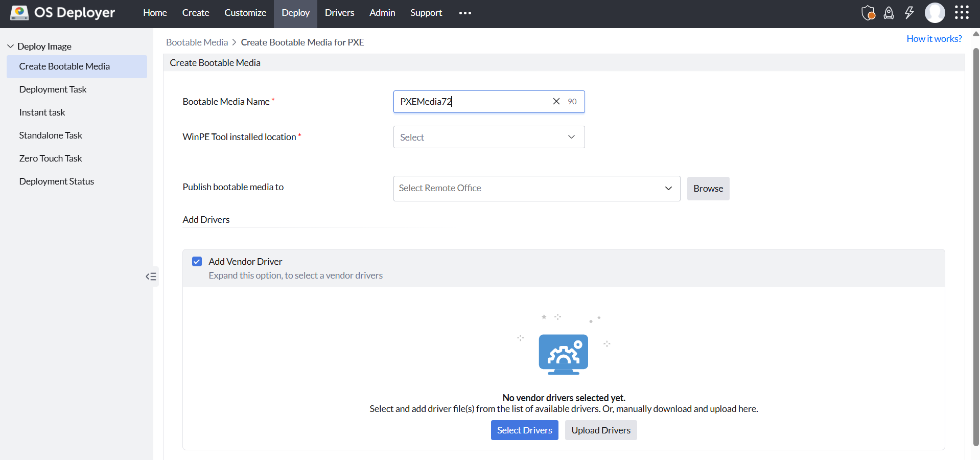Screen dimensions: 980x460
Task: Switch to the Customize menu
Action: click(245, 13)
